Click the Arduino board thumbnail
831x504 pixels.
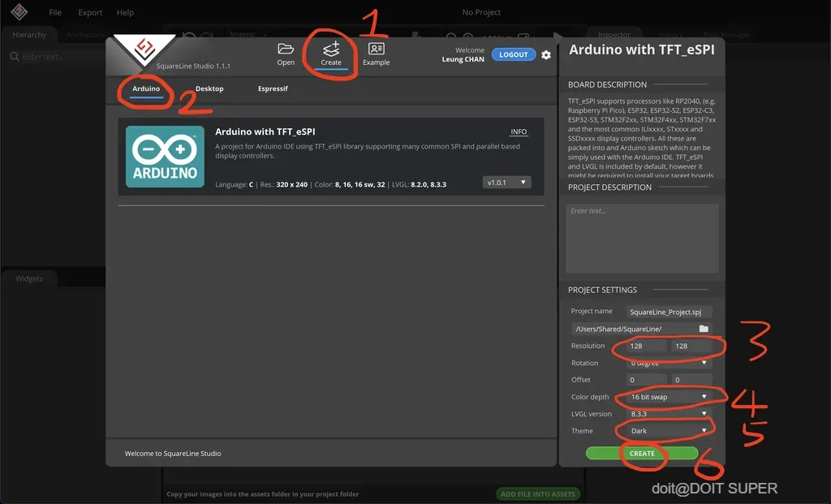(165, 157)
